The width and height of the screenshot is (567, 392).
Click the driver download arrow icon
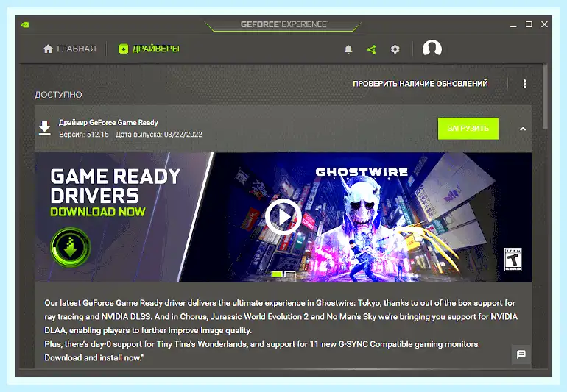pos(44,128)
